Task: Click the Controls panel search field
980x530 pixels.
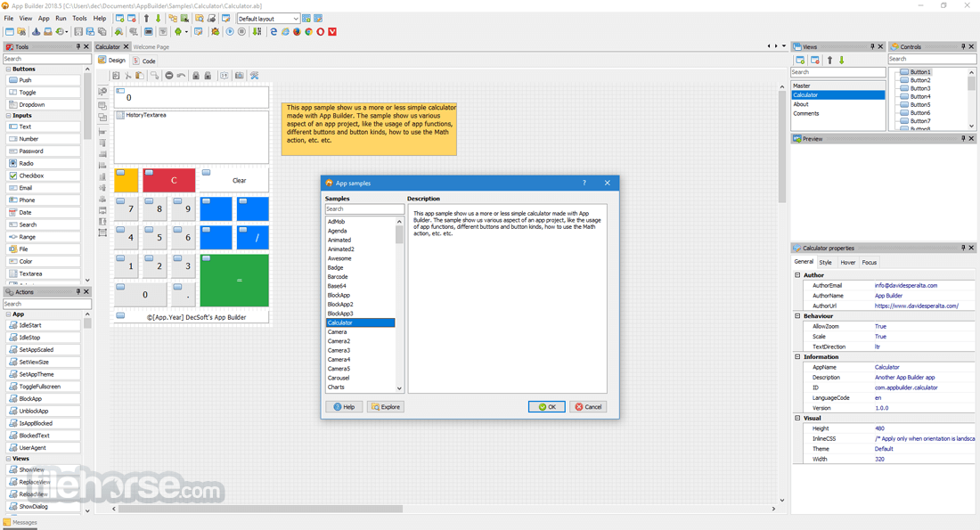Action: pyautogui.click(x=932, y=59)
